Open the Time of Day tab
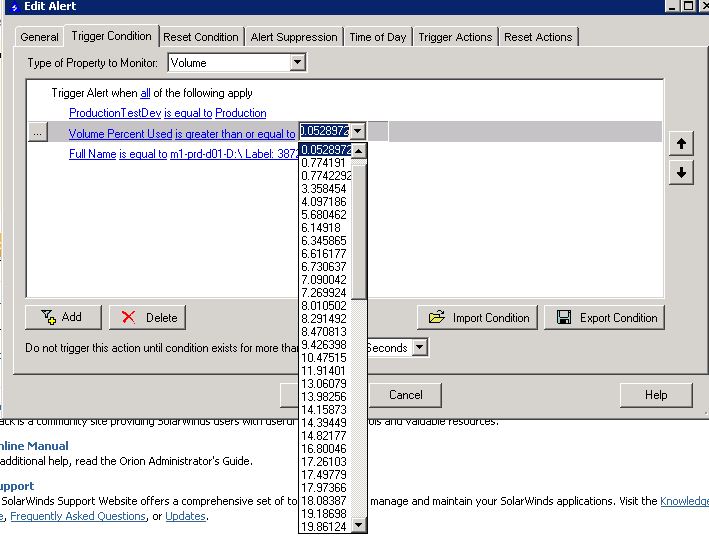Image resolution: width=709 pixels, height=538 pixels. coord(378,37)
